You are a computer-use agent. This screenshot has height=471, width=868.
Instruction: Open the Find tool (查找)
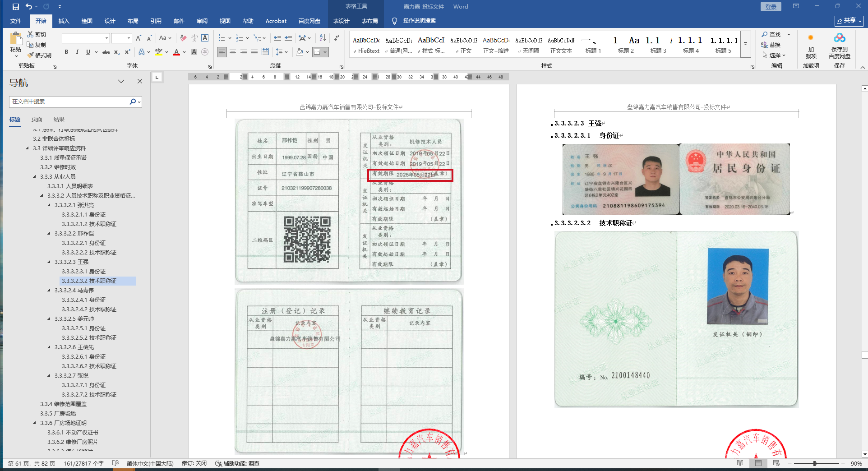click(771, 34)
